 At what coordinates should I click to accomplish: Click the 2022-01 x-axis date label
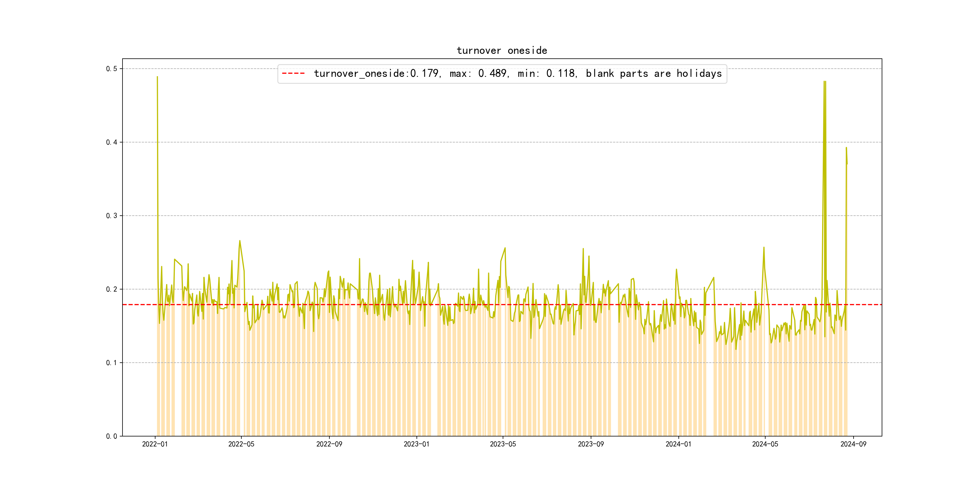coord(155,444)
